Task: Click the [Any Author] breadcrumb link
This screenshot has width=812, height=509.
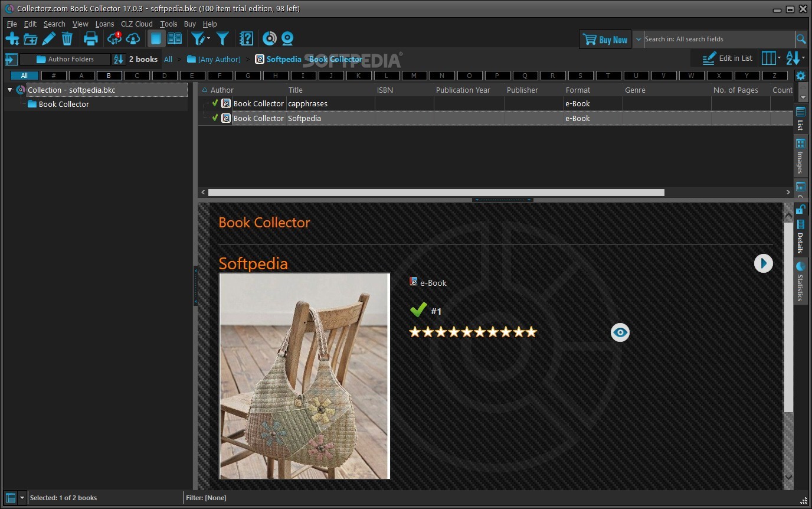Action: (214, 59)
